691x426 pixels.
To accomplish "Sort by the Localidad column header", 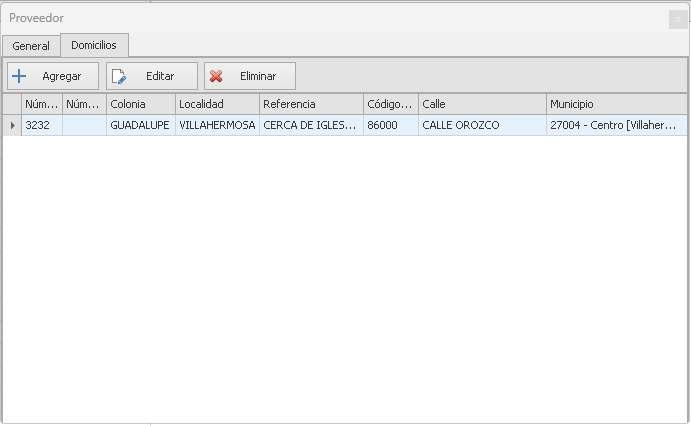I will click(217, 104).
